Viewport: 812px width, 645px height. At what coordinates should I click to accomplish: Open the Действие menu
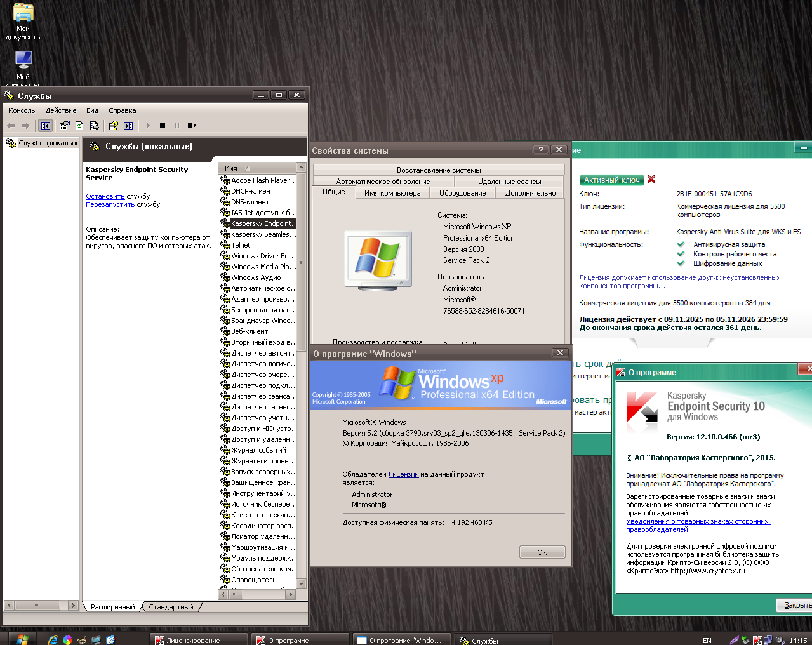coord(60,110)
